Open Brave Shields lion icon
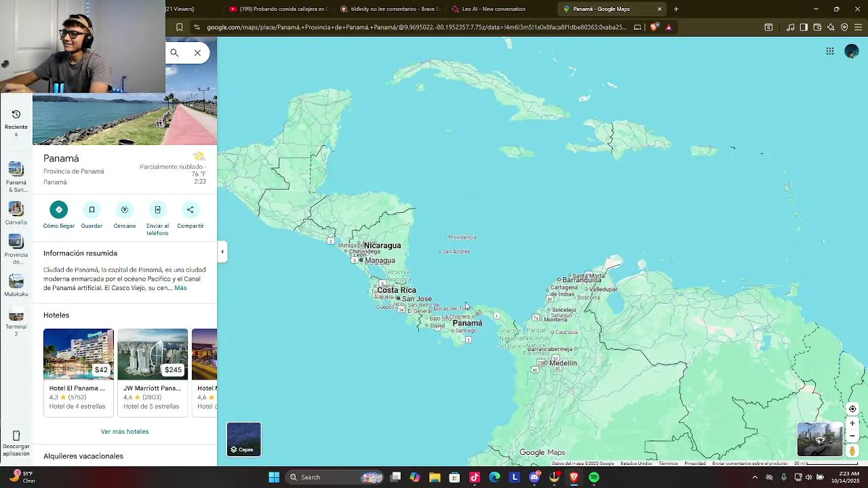Viewport: 868px width, 488px height. pyautogui.click(x=654, y=27)
